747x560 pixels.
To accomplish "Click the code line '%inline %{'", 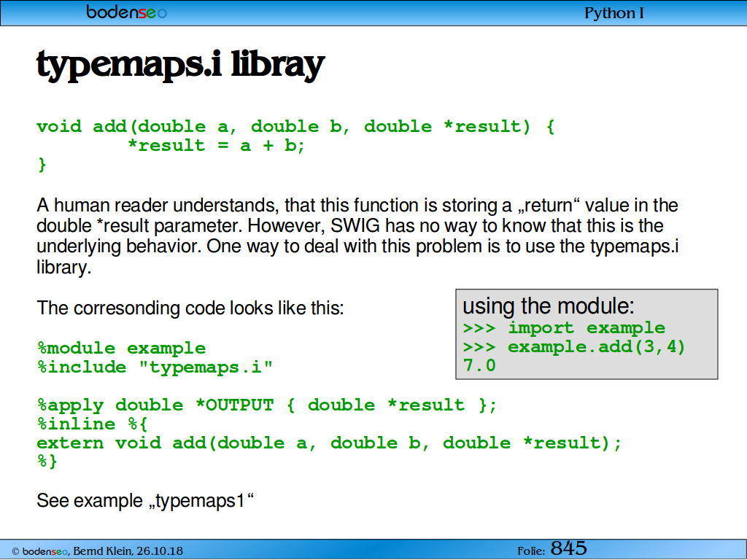I will click(93, 424).
